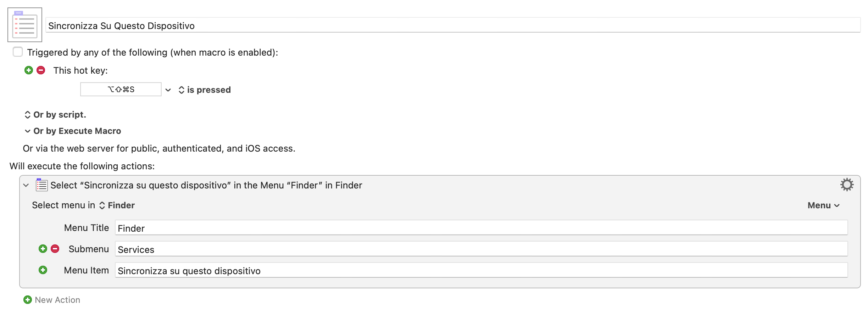The height and width of the screenshot is (311, 868).
Task: Click the green plus for New Action
Action: [28, 300]
